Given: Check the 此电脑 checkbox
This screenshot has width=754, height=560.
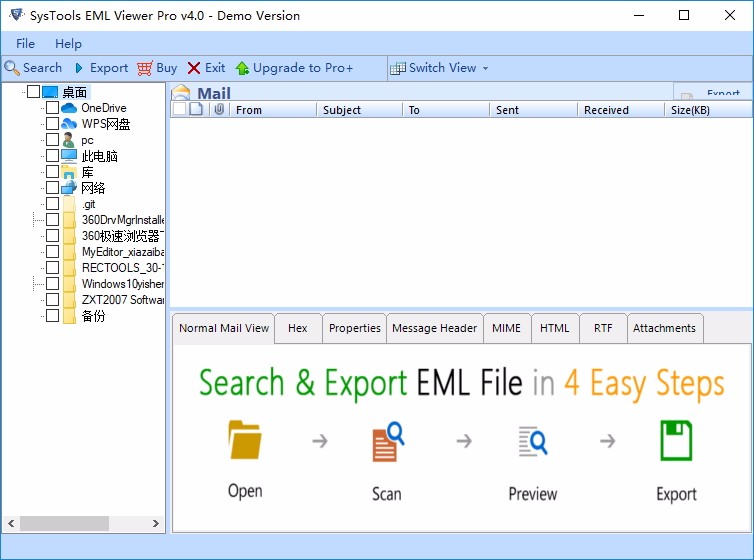Looking at the screenshot, I should pos(52,155).
